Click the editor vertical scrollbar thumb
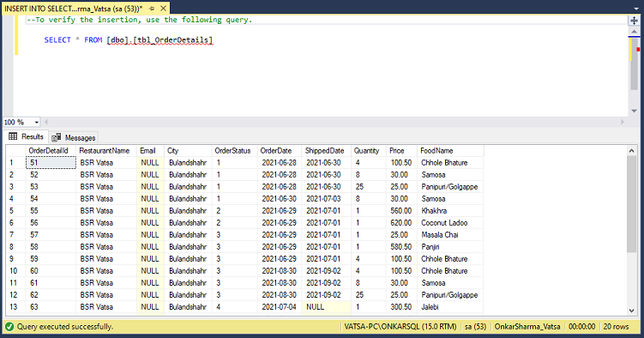The image size is (644, 338). click(635, 63)
